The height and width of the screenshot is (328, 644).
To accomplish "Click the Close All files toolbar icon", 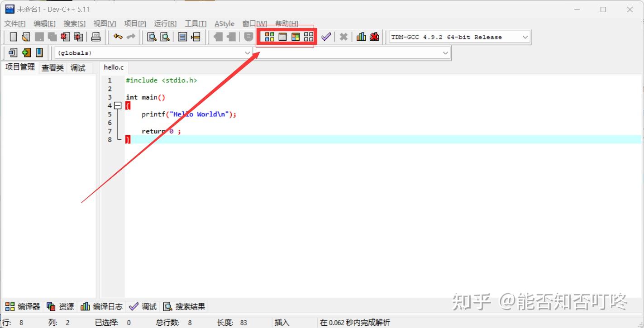I will pos(78,37).
